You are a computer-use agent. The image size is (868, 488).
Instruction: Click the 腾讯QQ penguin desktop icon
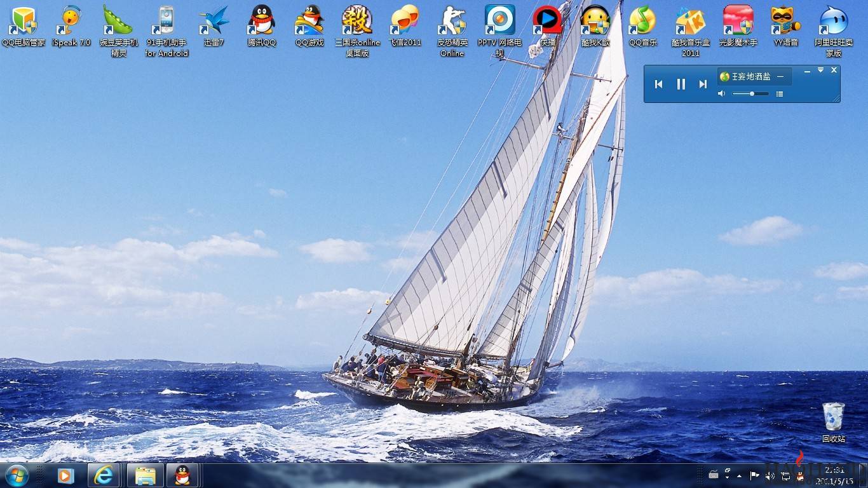click(262, 27)
